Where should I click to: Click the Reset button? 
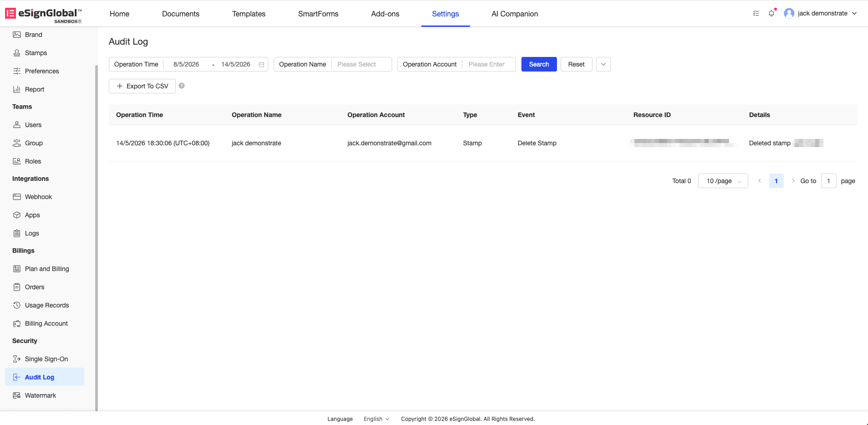pyautogui.click(x=577, y=64)
